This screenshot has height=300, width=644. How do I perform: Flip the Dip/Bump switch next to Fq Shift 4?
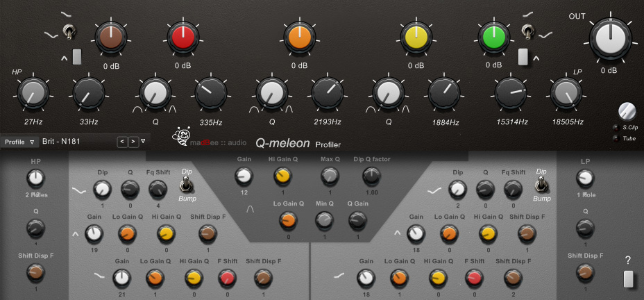[x=186, y=184]
